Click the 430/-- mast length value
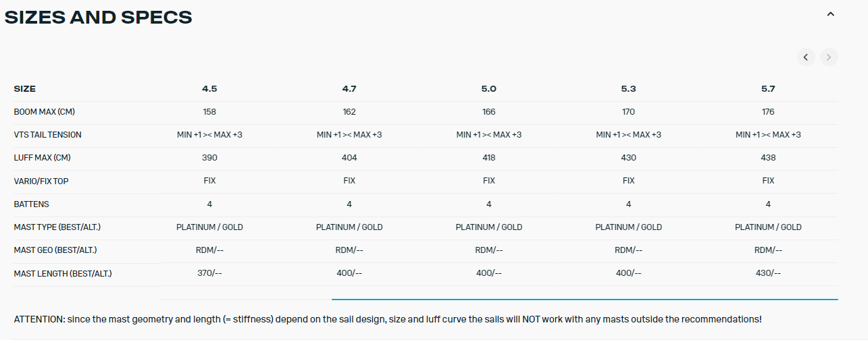Image resolution: width=868 pixels, height=340 pixels. click(x=768, y=273)
